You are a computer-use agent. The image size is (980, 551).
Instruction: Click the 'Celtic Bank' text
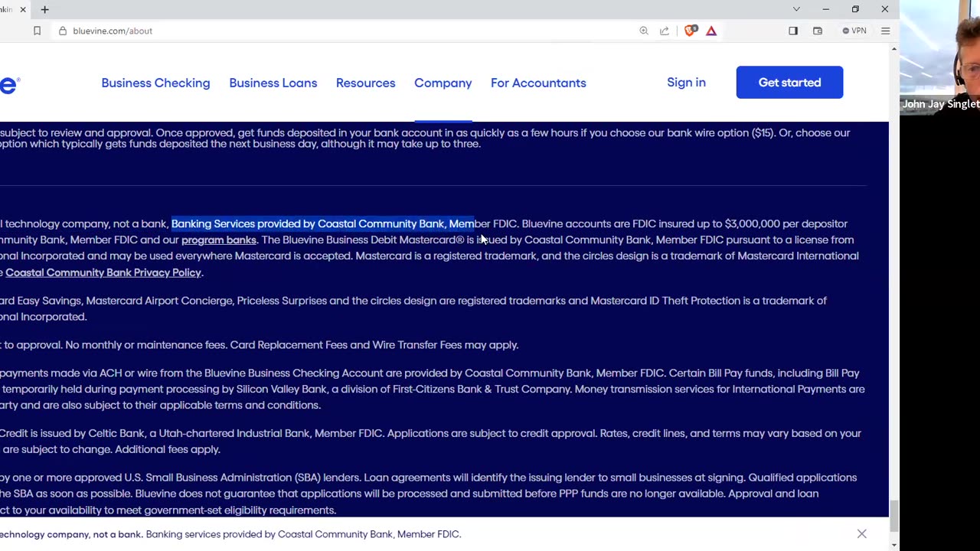[x=116, y=433]
